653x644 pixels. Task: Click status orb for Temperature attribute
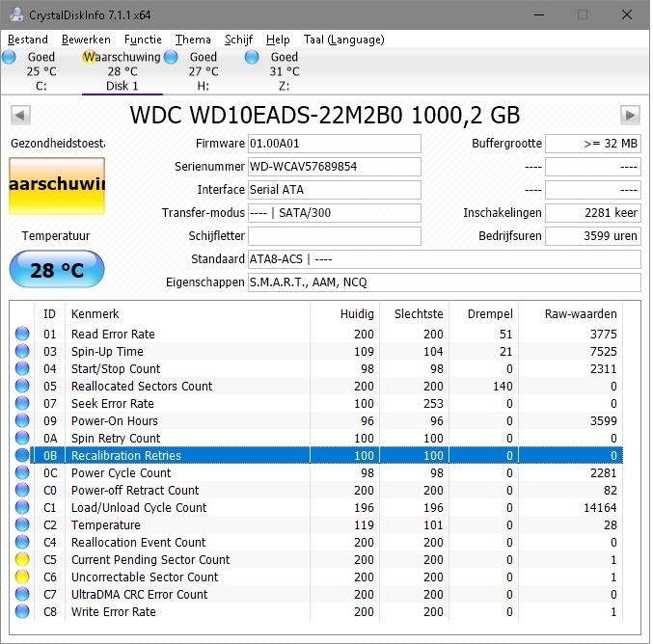(x=22, y=525)
